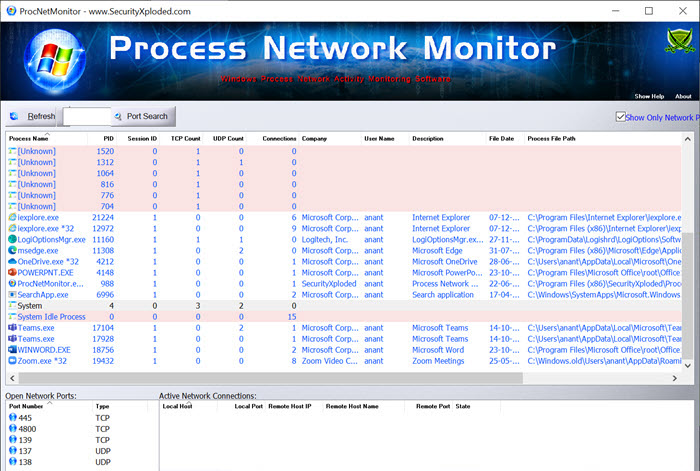Screen dimensions: 700x471
Task: Select the ProcNetMonitor.exe process icon
Action: [x=12, y=283]
